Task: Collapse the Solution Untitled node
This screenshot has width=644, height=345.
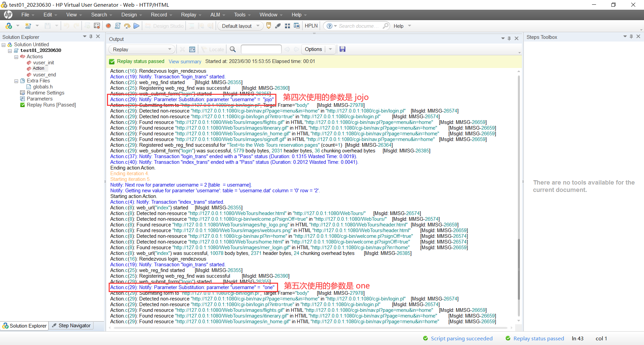Action: click(4, 45)
